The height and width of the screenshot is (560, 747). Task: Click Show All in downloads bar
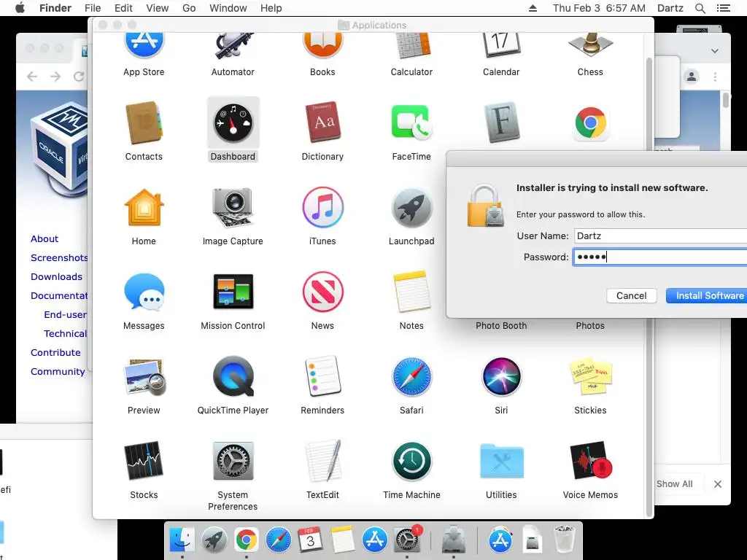[675, 484]
